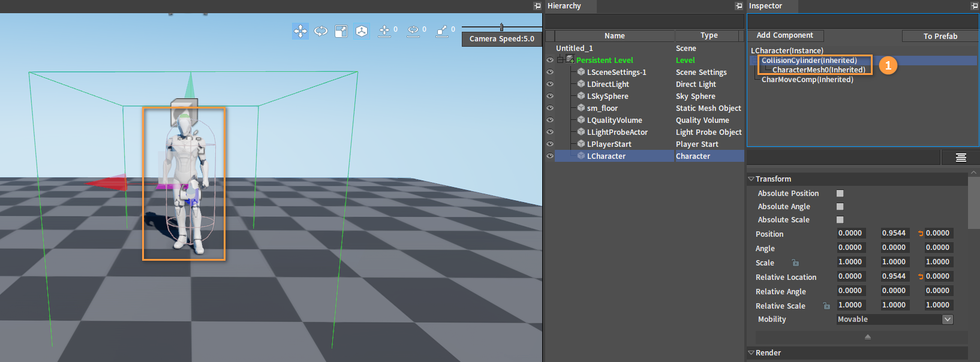
Task: Toggle scale snap icon in viewport
Action: coord(442,31)
